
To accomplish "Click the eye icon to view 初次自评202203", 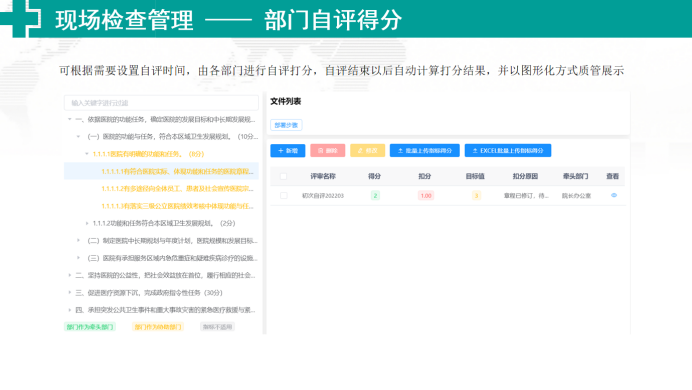I will tap(614, 195).
